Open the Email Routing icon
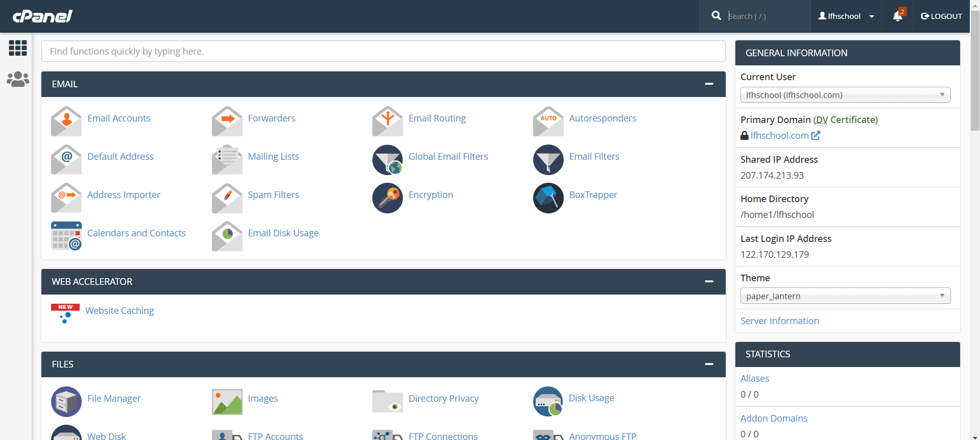980x440 pixels. 388,121
